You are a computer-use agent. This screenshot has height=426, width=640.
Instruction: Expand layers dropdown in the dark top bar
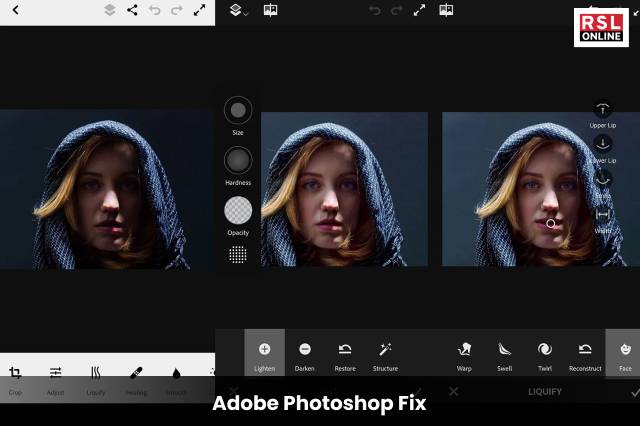(238, 10)
